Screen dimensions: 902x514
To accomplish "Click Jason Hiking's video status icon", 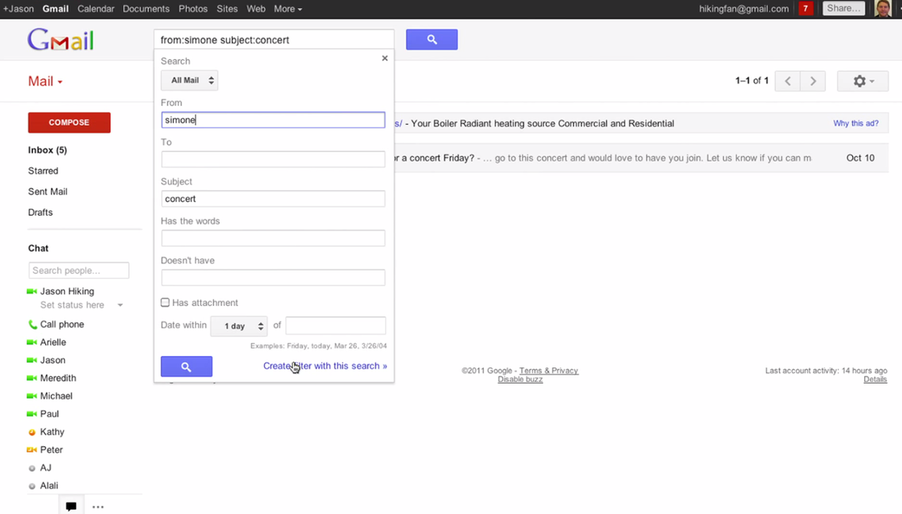I will [x=32, y=291].
